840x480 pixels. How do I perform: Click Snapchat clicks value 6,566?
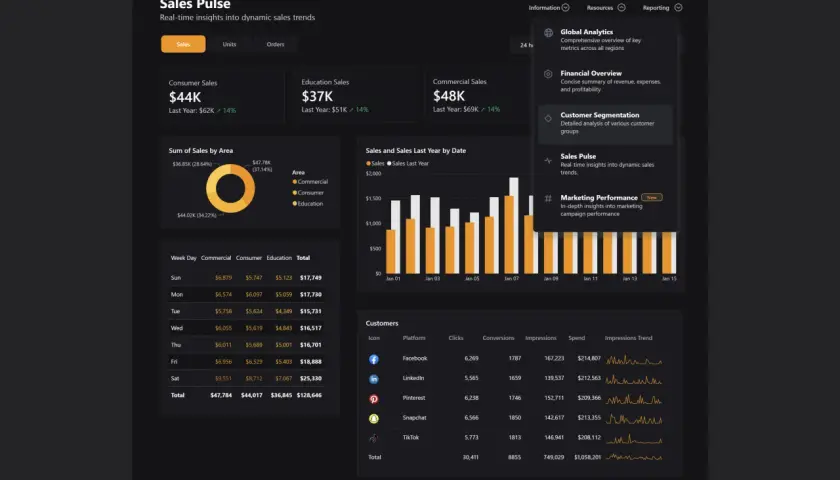coord(471,418)
